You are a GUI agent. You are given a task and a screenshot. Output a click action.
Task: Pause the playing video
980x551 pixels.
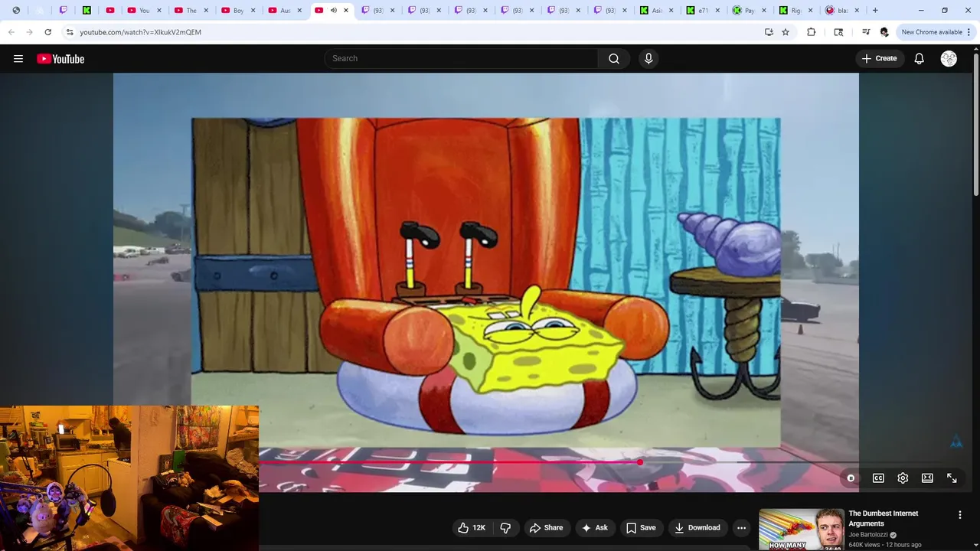click(x=851, y=478)
